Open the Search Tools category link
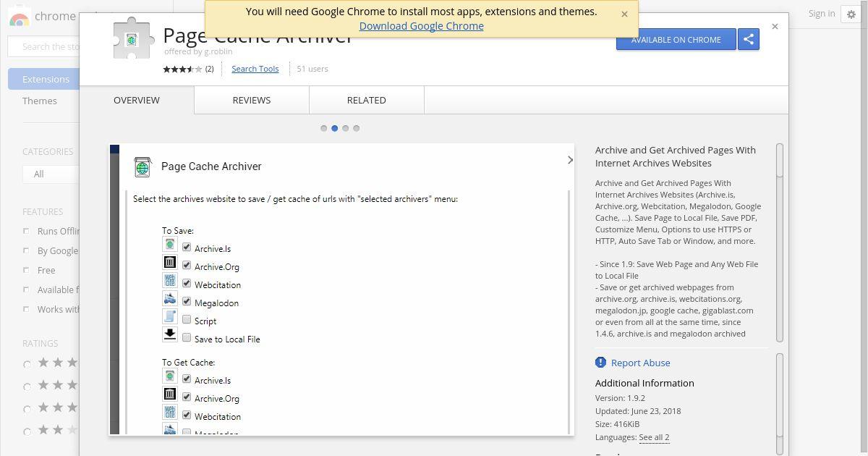 click(x=255, y=69)
